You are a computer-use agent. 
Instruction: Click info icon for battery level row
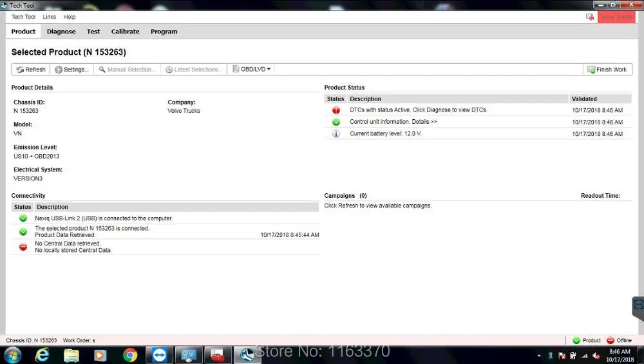click(336, 133)
